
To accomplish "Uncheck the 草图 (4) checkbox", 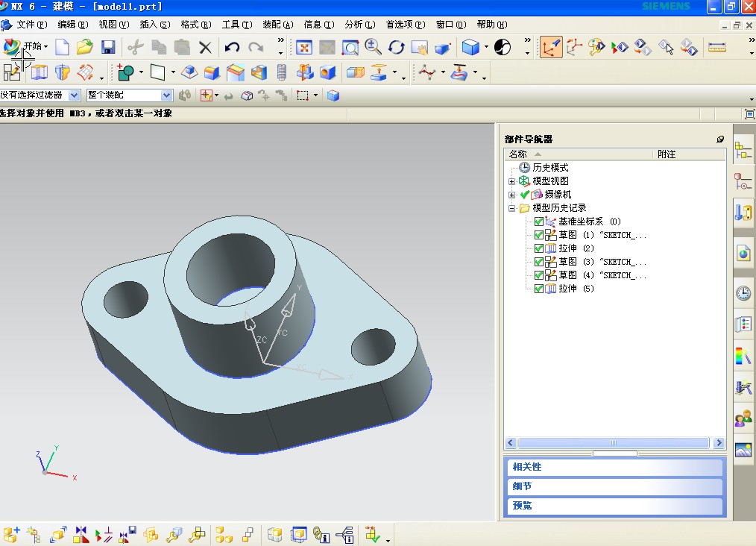I will (539, 275).
